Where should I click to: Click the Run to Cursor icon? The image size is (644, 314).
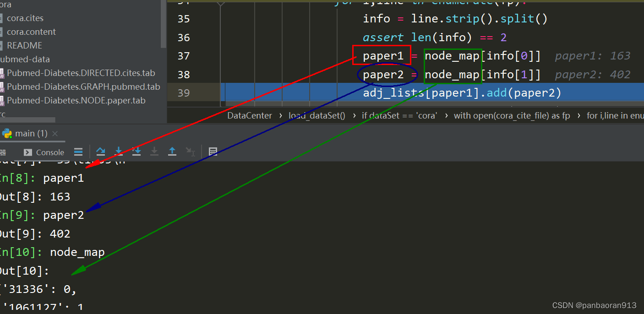coord(190,152)
